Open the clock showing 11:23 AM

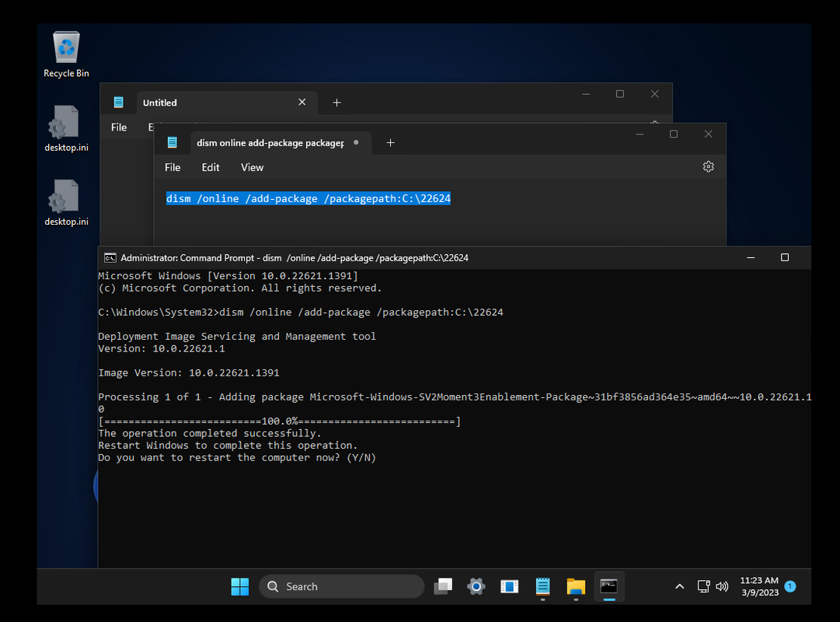(x=760, y=586)
